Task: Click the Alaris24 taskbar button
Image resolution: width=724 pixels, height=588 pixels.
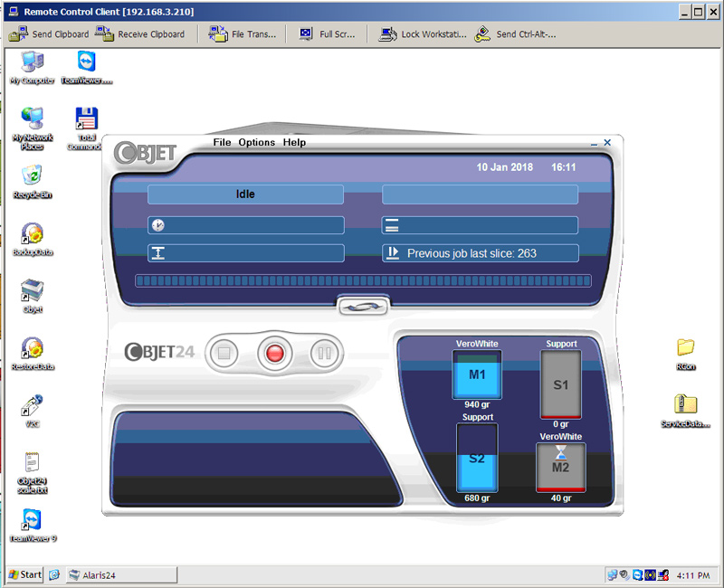Action: (x=121, y=574)
